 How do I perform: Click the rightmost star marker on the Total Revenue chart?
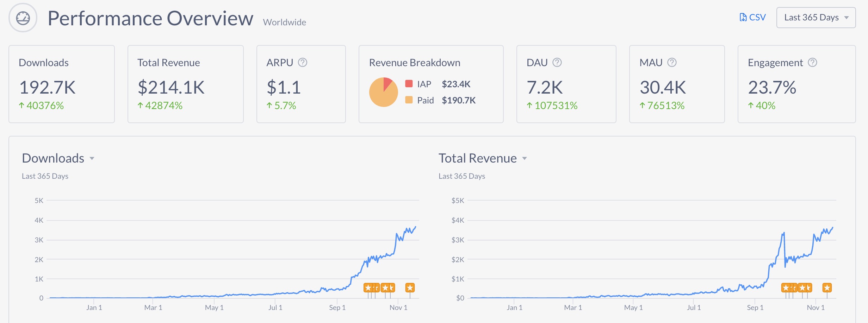(827, 288)
